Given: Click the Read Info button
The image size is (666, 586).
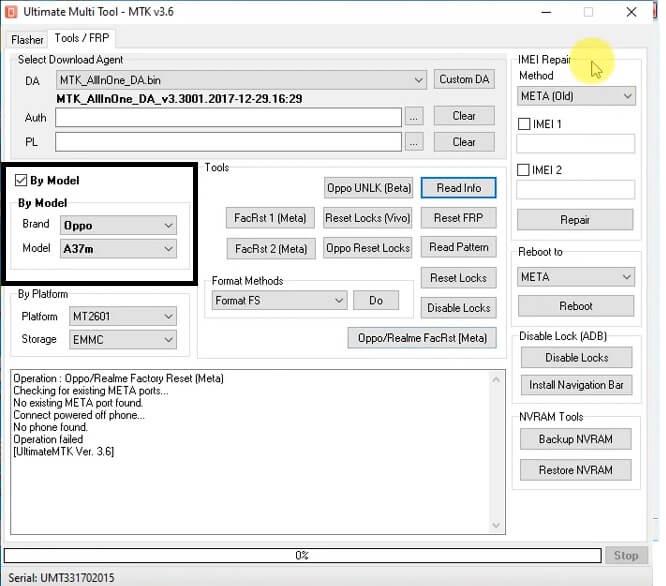Looking at the screenshot, I should pos(458,188).
